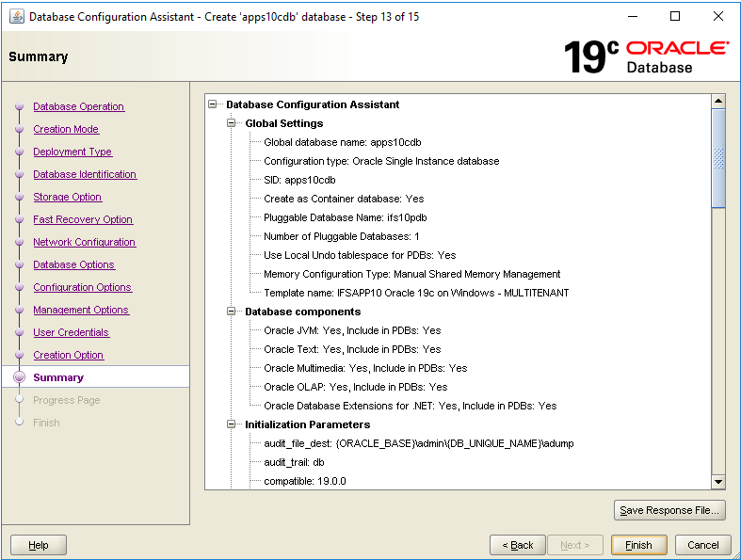Click the vertical scrollbar thumb in the summary
Viewport: 741px width, 560px height.
pos(718,158)
